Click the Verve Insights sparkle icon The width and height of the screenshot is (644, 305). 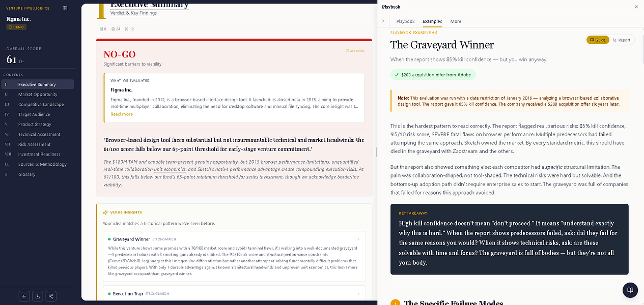coord(105,212)
